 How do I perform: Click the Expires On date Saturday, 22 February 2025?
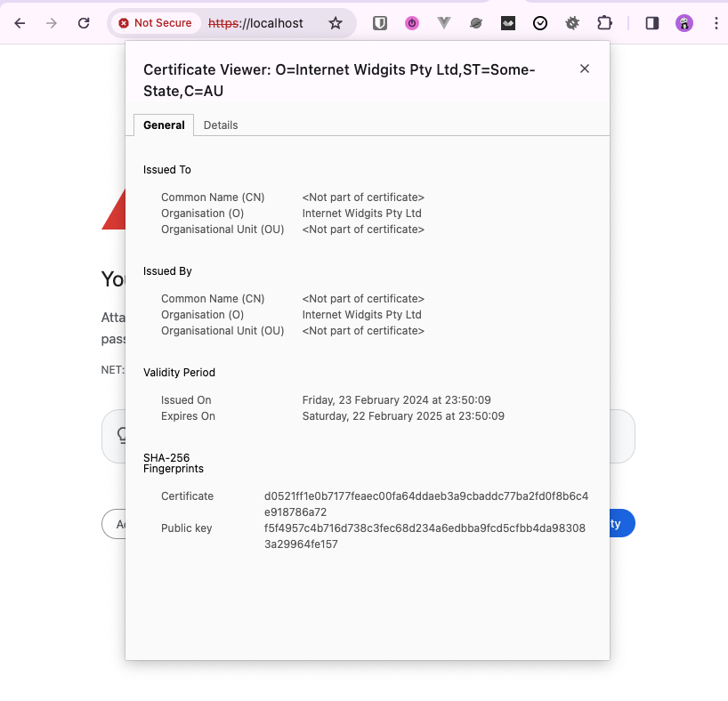tap(403, 416)
